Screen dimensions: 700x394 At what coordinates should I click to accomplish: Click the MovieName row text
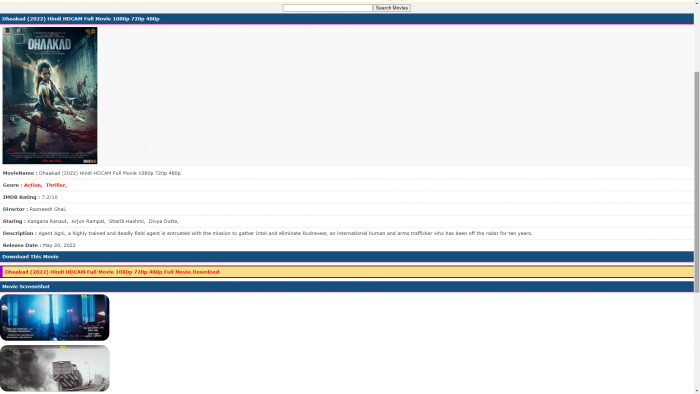coord(92,173)
